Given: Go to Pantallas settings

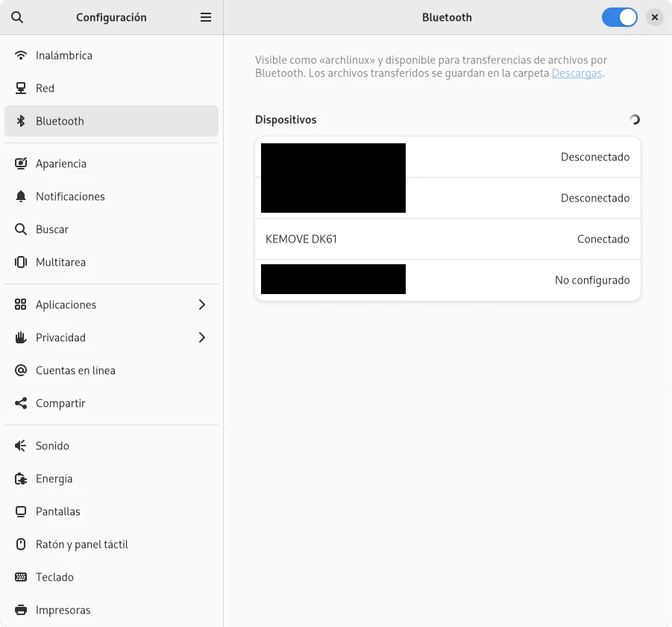Looking at the screenshot, I should click(58, 511).
